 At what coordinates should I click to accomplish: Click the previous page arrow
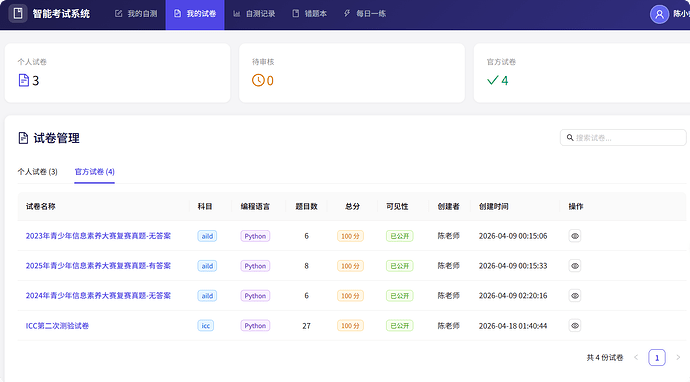(x=636, y=357)
